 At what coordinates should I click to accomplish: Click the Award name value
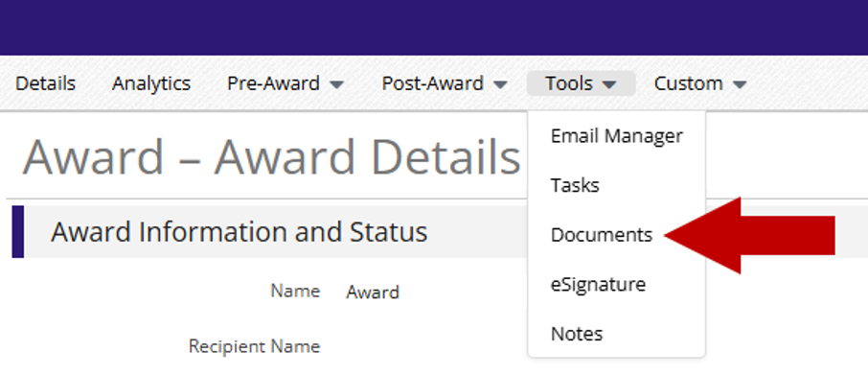pos(373,292)
